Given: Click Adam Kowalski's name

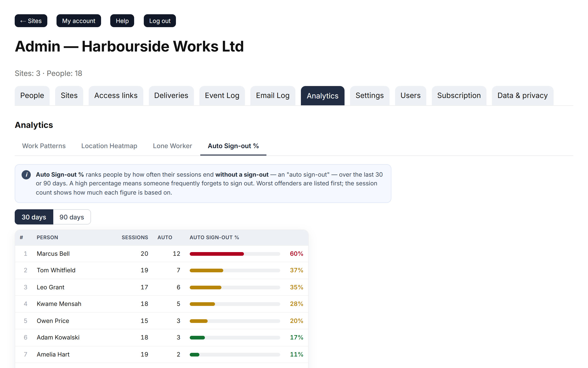Looking at the screenshot, I should pyautogui.click(x=58, y=337).
